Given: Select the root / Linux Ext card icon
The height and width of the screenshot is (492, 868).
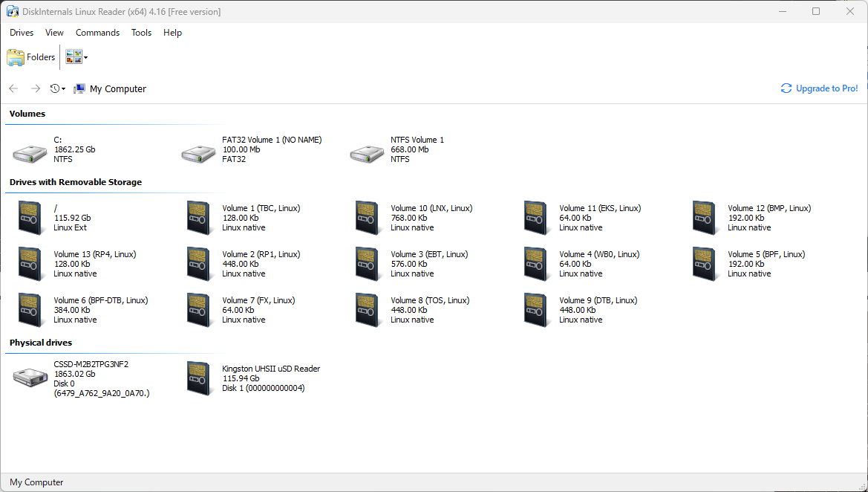Looking at the screenshot, I should (30, 218).
